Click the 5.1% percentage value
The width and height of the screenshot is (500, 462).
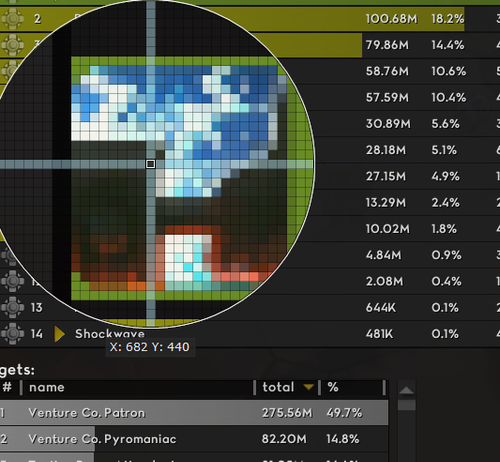444,150
